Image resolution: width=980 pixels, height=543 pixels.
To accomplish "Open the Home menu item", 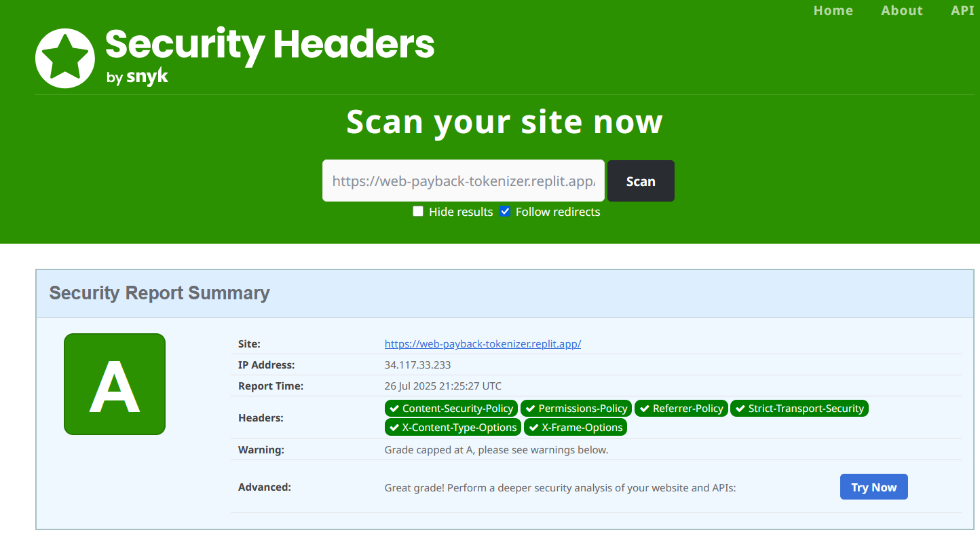I will coord(833,10).
